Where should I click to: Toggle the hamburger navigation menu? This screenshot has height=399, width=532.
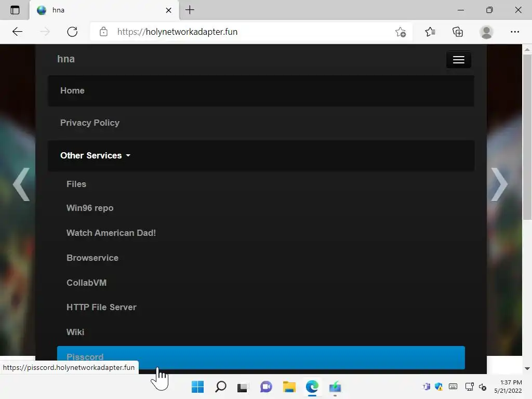458,60
